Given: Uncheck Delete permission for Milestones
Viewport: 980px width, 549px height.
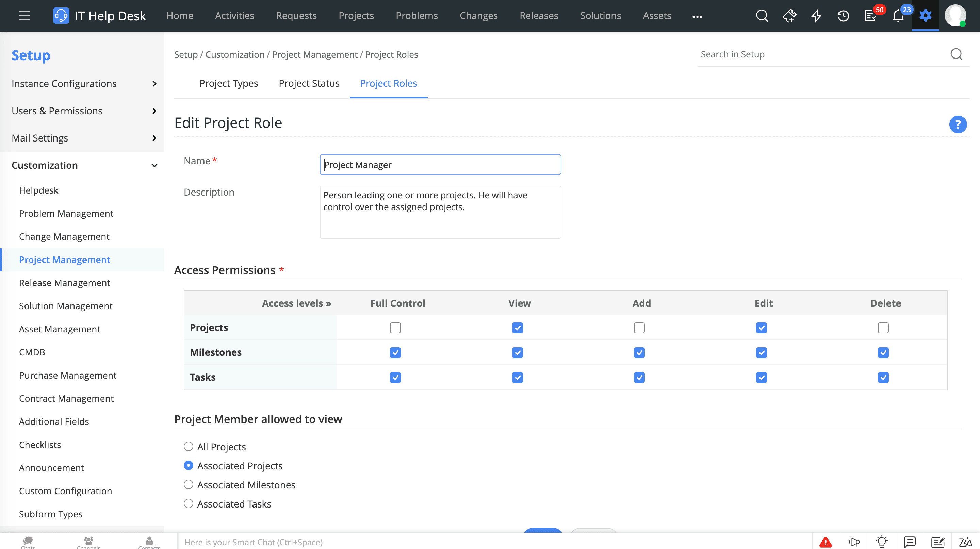Looking at the screenshot, I should 883,352.
